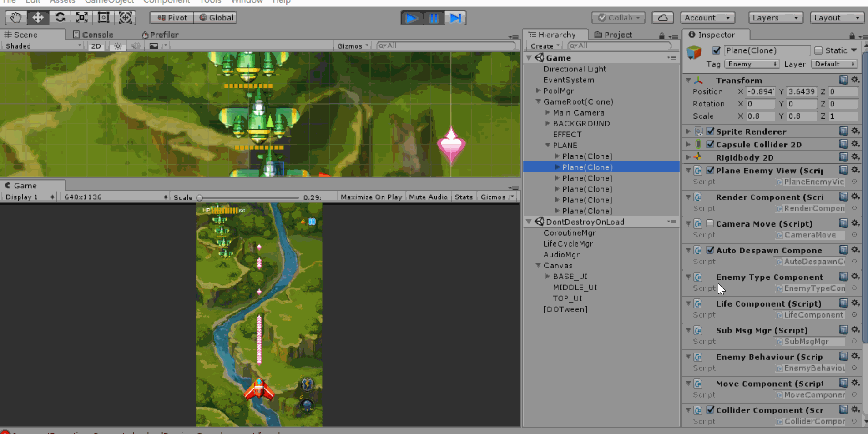Open Capsule Collider 2D help icon
Viewport: 868px width, 434px height.
(x=843, y=144)
